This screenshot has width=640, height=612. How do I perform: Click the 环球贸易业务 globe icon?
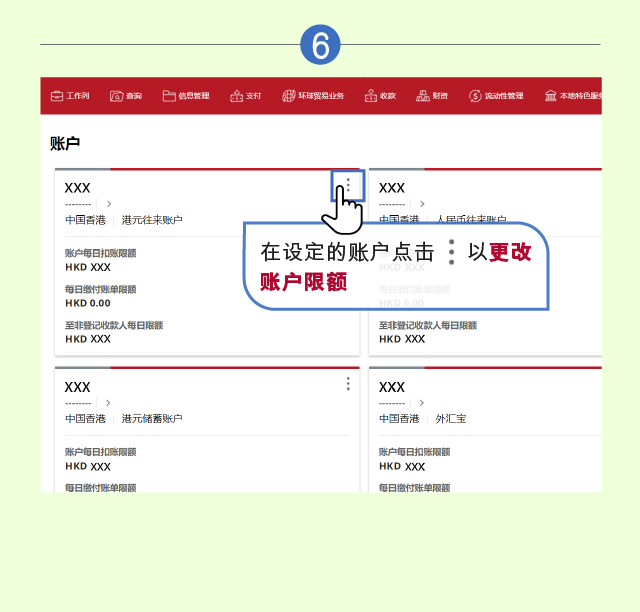pyautogui.click(x=288, y=96)
